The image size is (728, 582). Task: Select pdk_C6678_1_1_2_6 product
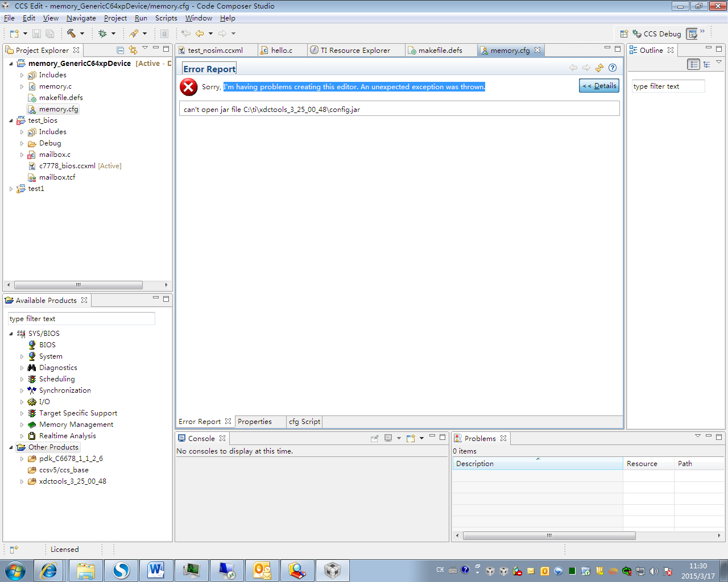71,459
